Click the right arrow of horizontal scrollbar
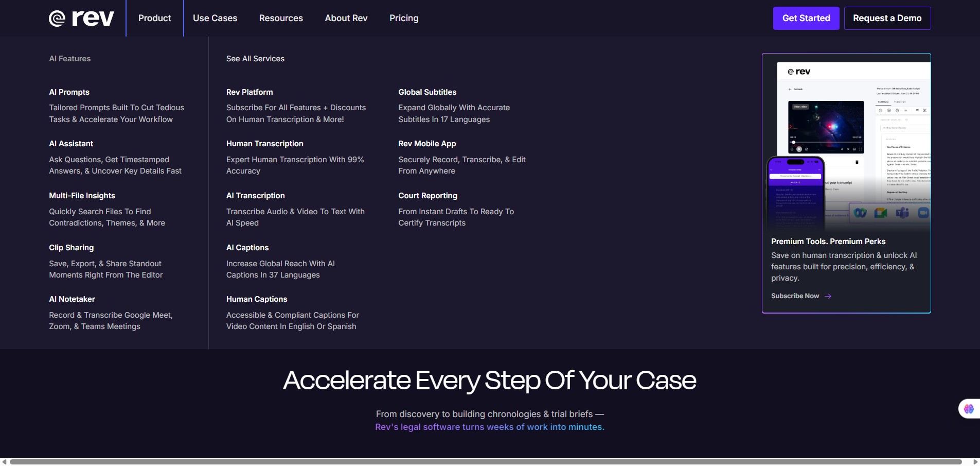 click(975, 462)
